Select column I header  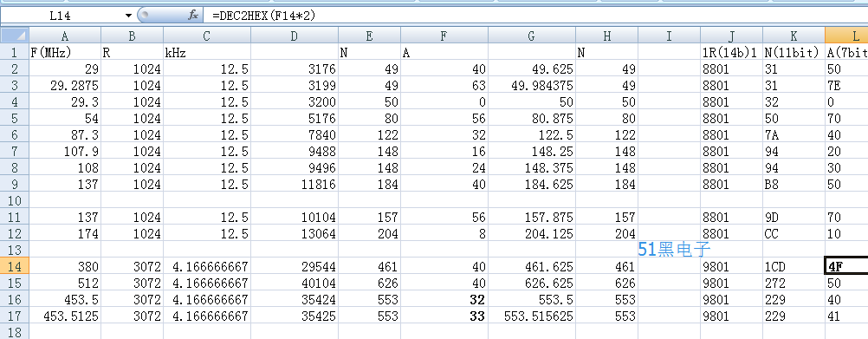pos(669,36)
